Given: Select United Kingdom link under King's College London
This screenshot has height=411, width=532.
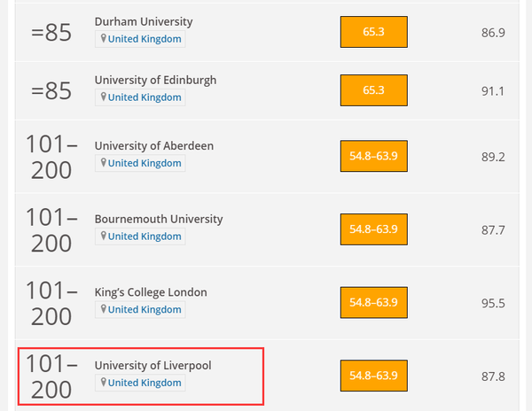Looking at the screenshot, I should point(145,310).
